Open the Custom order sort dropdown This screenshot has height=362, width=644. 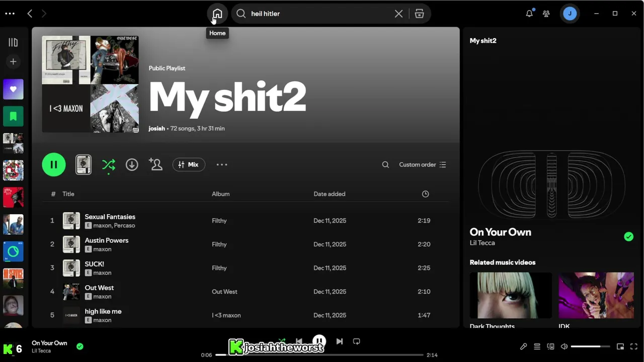[423, 164]
